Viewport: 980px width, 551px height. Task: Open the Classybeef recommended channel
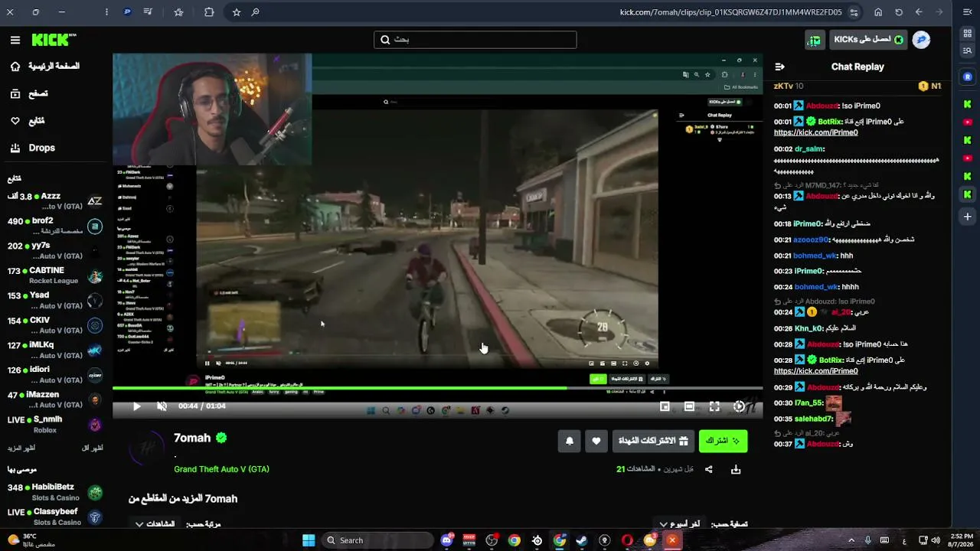(55, 517)
